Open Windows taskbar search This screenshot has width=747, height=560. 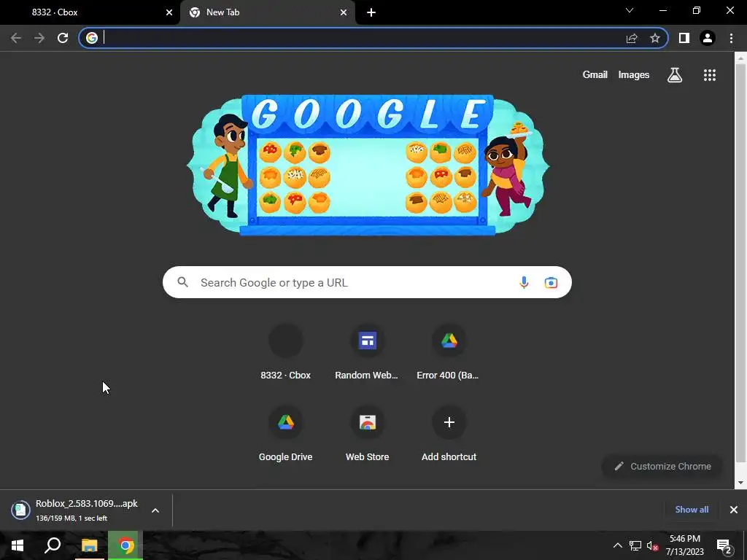(53, 545)
